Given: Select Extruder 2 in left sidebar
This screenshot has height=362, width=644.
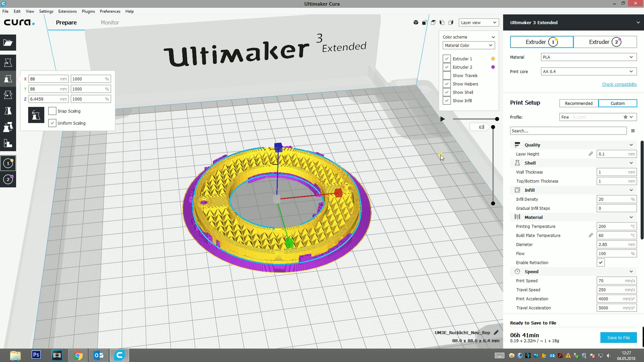Looking at the screenshot, I should [8, 179].
